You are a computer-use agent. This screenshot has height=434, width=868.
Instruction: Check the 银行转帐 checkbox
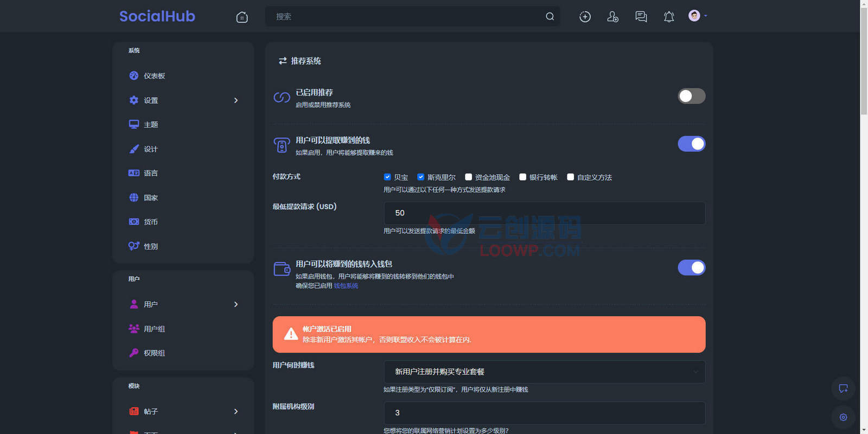click(x=523, y=177)
